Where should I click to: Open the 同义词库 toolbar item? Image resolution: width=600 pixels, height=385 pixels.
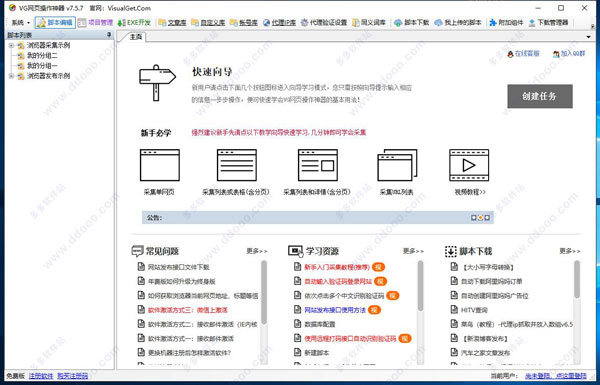tap(369, 23)
